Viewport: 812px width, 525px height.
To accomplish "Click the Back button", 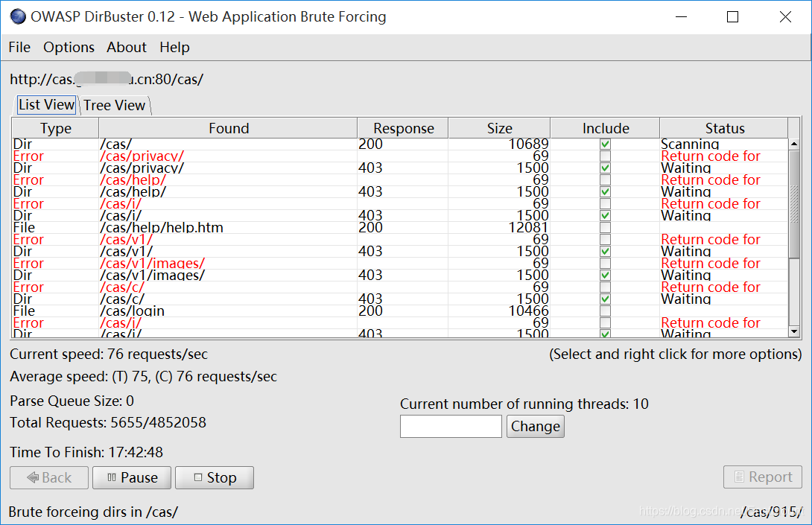I will pos(49,477).
